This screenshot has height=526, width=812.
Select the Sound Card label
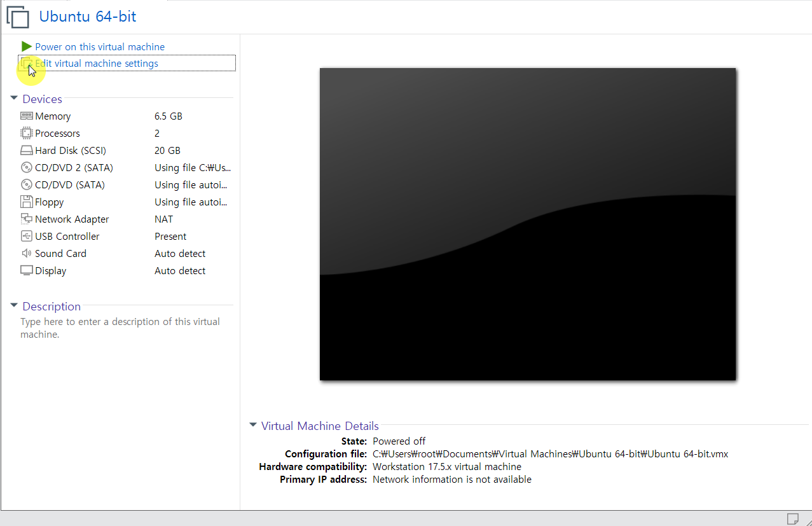(x=60, y=254)
